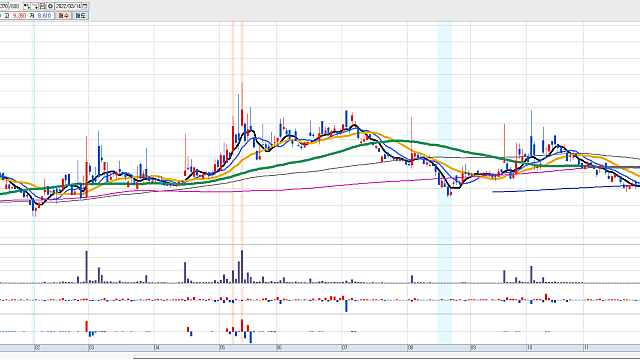Click the 11 month label on time axis
Image resolution: width=640 pixels, height=360 pixels.
(x=586, y=348)
